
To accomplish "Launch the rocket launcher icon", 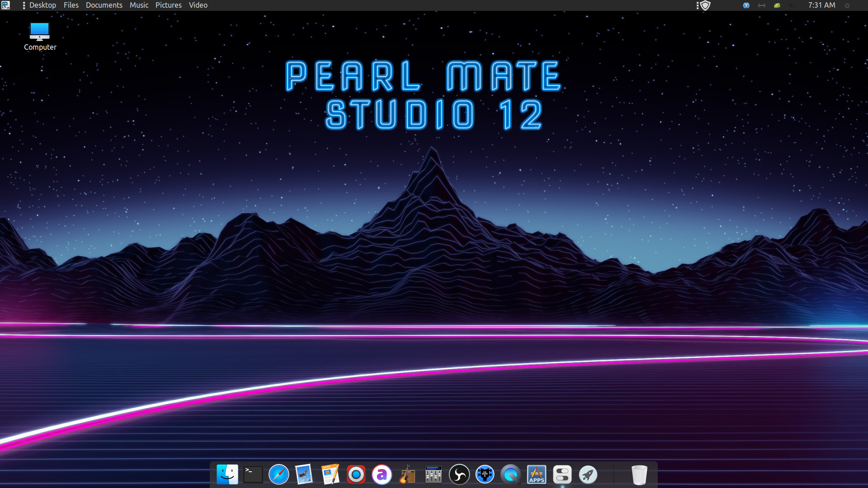I will (588, 474).
